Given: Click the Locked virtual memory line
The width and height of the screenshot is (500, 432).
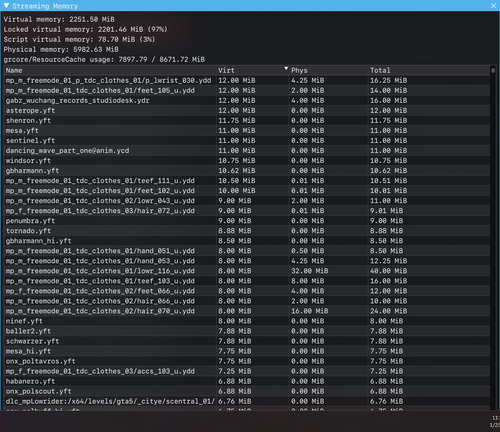Looking at the screenshot, I should (85, 29).
